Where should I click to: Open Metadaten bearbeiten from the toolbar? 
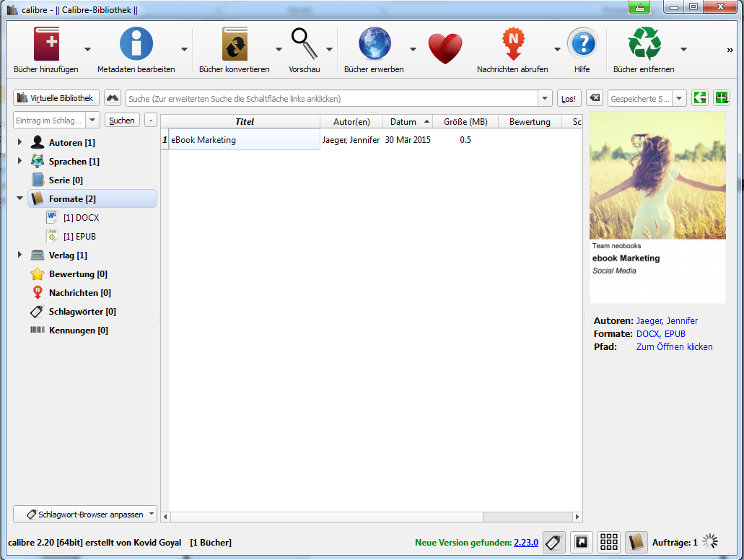point(136,45)
